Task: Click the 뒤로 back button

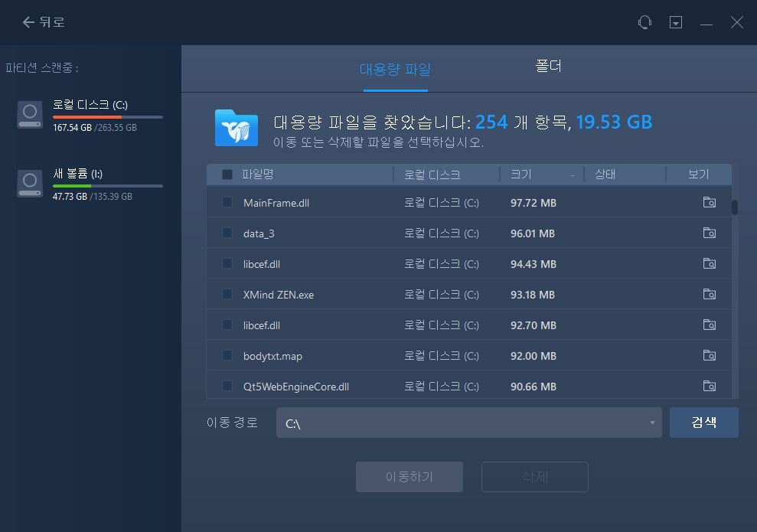Action: (42, 22)
